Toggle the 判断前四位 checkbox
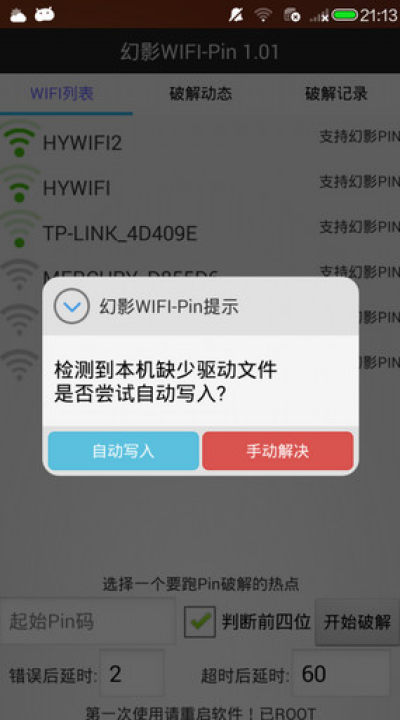Viewport: 400px width, 720px height. pos(200,622)
